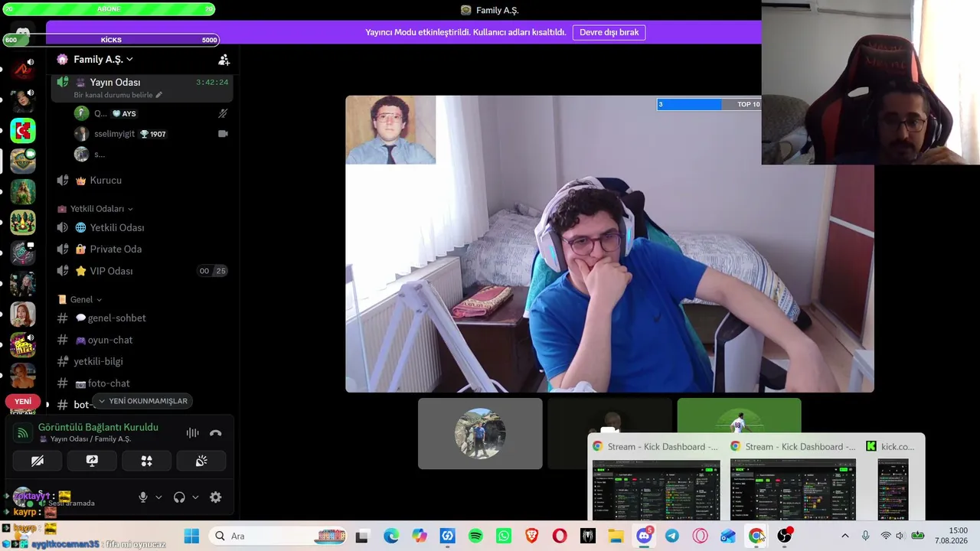This screenshot has height=551, width=980.
Task: Open Wi-Fi network settings in system tray
Action: [886, 536]
